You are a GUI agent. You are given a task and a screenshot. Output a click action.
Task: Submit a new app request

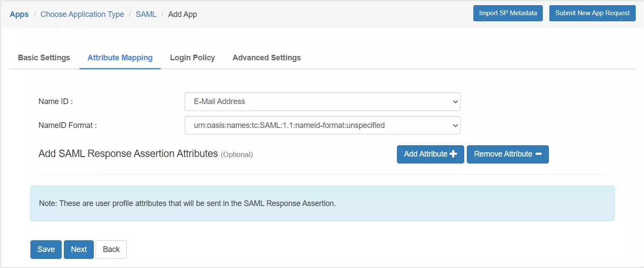pos(592,13)
